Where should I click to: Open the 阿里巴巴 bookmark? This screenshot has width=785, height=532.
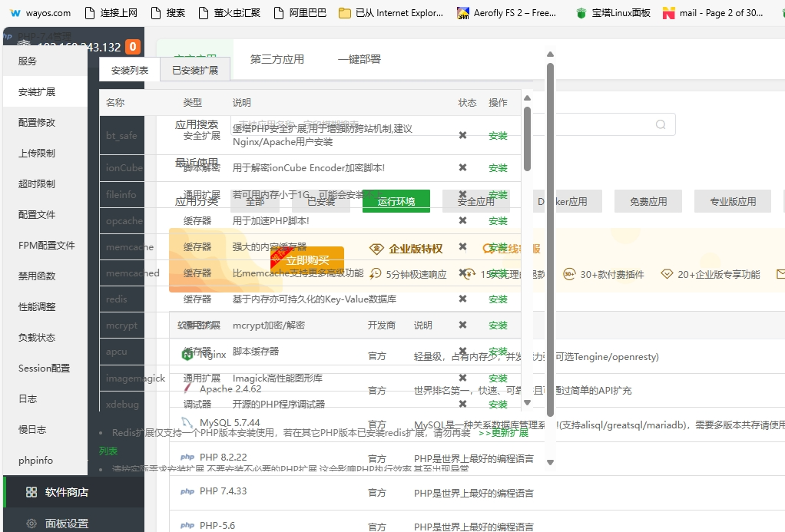(300, 13)
